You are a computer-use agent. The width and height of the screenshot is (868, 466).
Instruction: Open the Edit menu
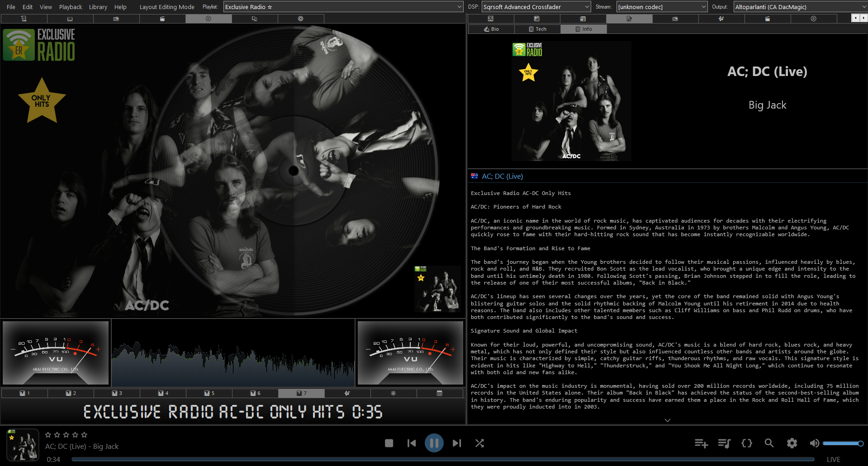tap(28, 7)
